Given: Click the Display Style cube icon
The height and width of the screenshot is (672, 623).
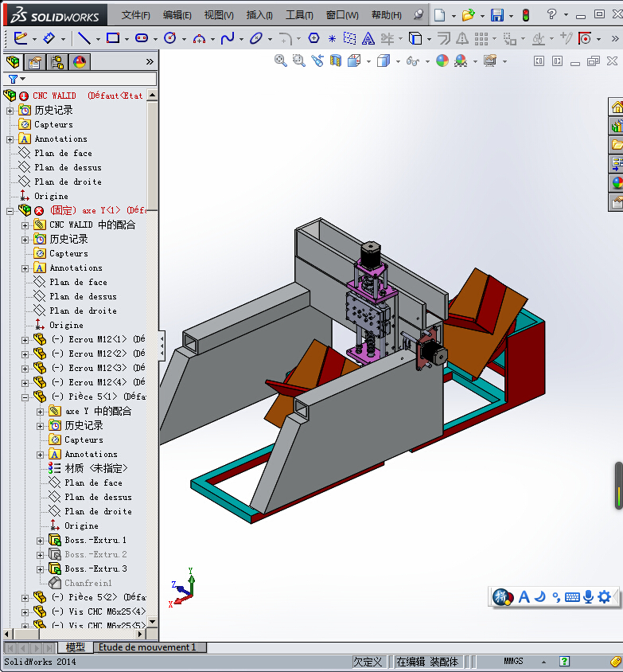Looking at the screenshot, I should tap(384, 61).
